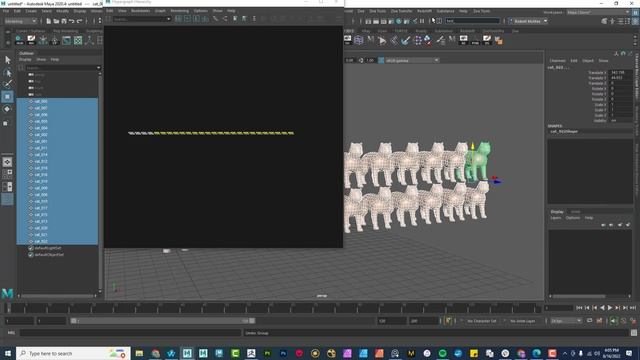Click inside the MEL command line field
The height and width of the screenshot is (360, 640).
click(x=131, y=333)
